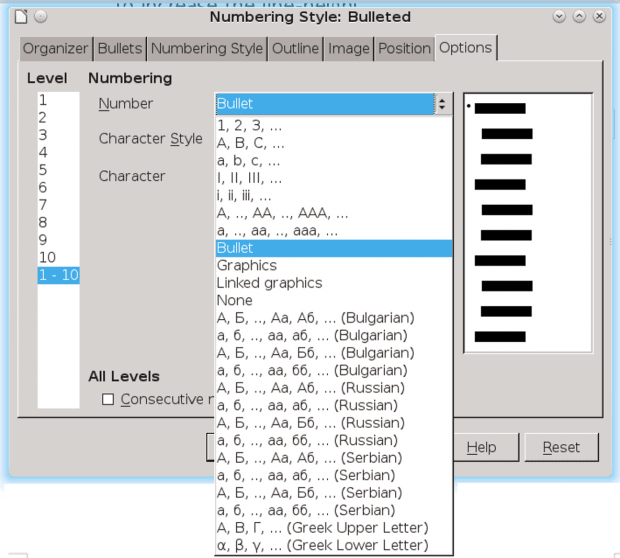Select Linked graphics option
620x558 pixels.
(334, 283)
